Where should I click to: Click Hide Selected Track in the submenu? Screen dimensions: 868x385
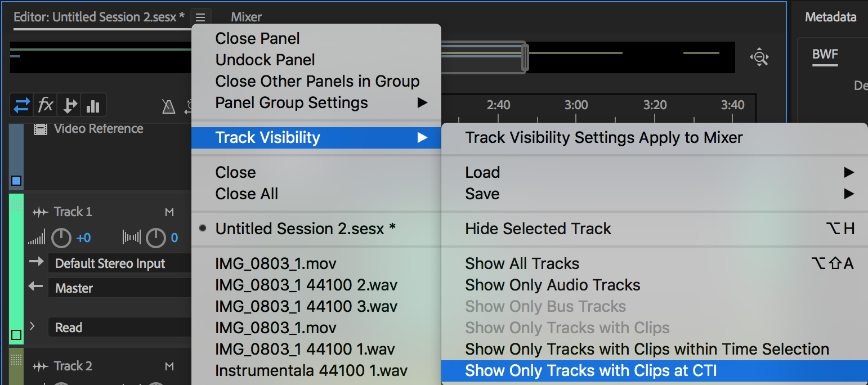point(538,229)
